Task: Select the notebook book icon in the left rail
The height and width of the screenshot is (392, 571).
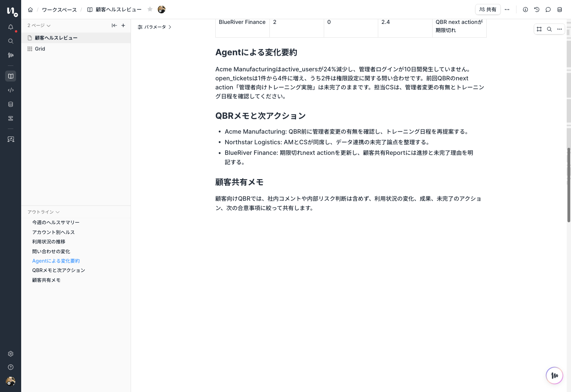Action: tap(11, 76)
